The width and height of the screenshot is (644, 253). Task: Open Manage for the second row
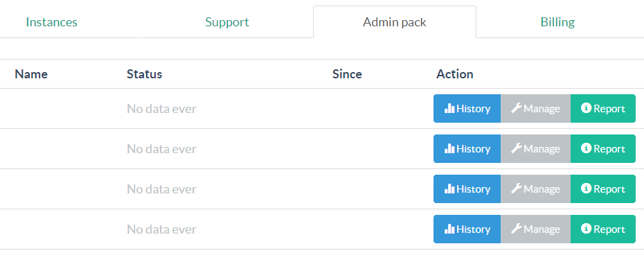point(535,148)
